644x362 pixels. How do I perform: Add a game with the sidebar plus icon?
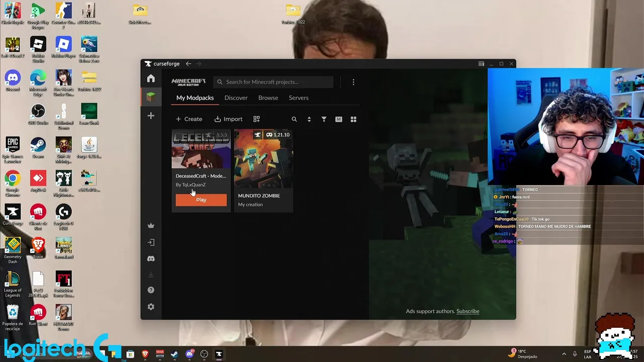pyautogui.click(x=151, y=116)
